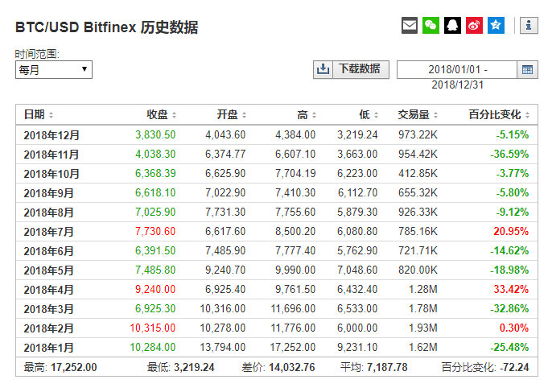Click the closing price 10,284.00
548x392 pixels.
click(x=153, y=347)
